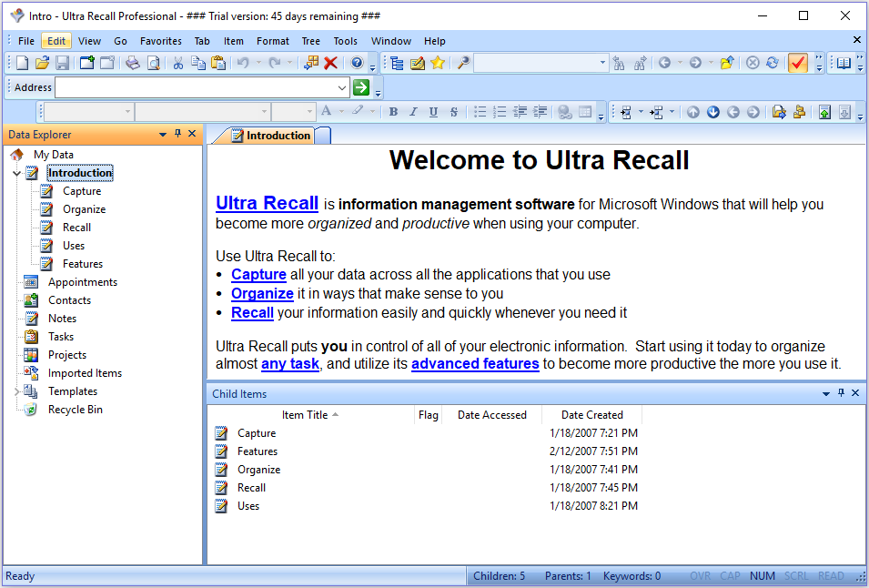This screenshot has width=869, height=588.
Task: Click the magnifying glass search icon
Action: pyautogui.click(x=464, y=63)
